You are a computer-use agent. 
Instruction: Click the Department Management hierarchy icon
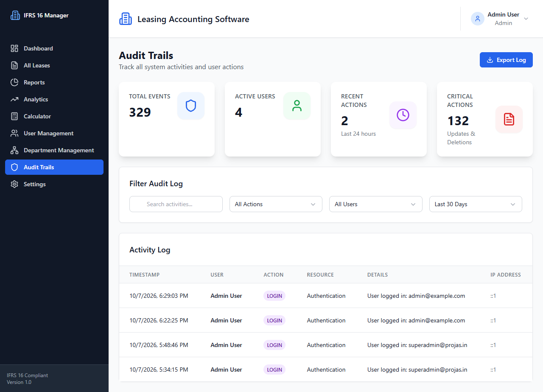[14, 150]
